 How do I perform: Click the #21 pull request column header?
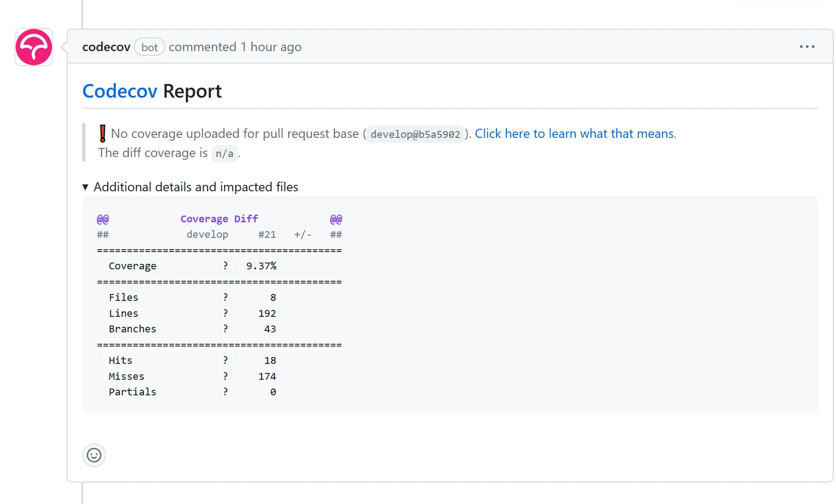(267, 235)
